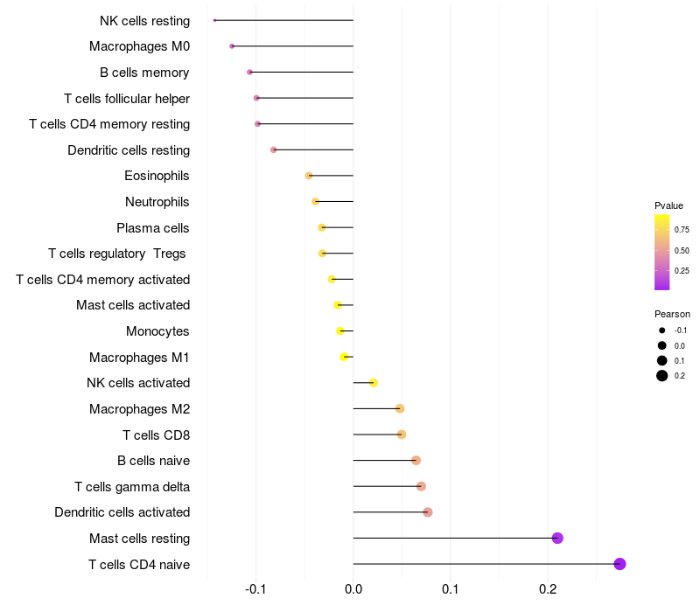Click the Macrophages M0 lollipop dot
700x612 pixels.
click(x=232, y=46)
